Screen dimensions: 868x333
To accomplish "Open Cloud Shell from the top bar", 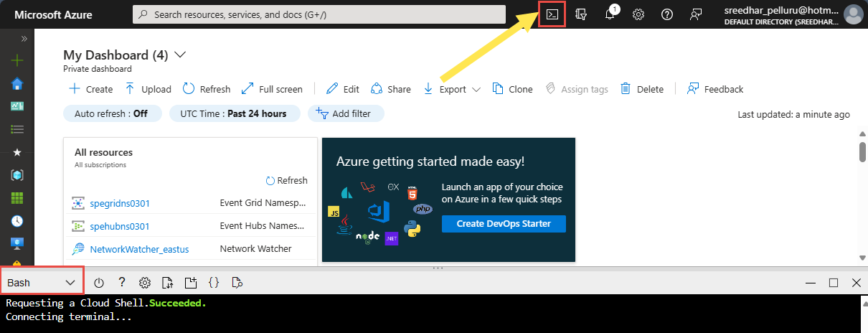I will pos(552,14).
